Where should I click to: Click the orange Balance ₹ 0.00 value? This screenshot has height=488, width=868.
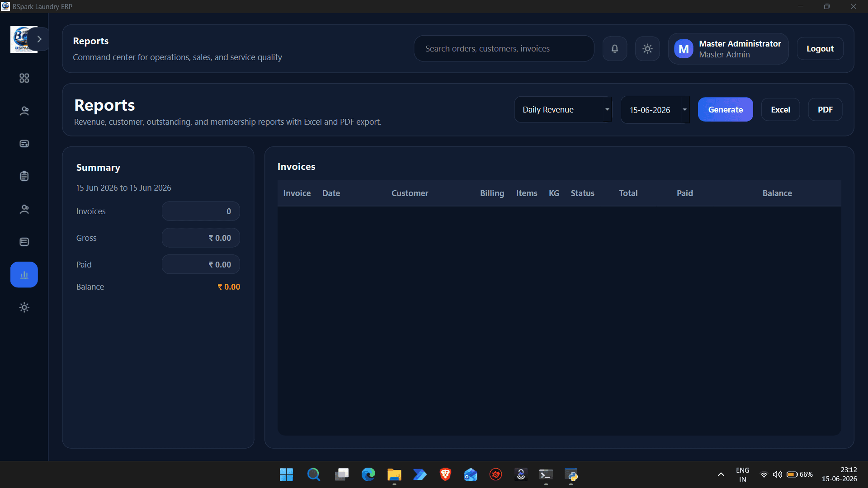229,287
